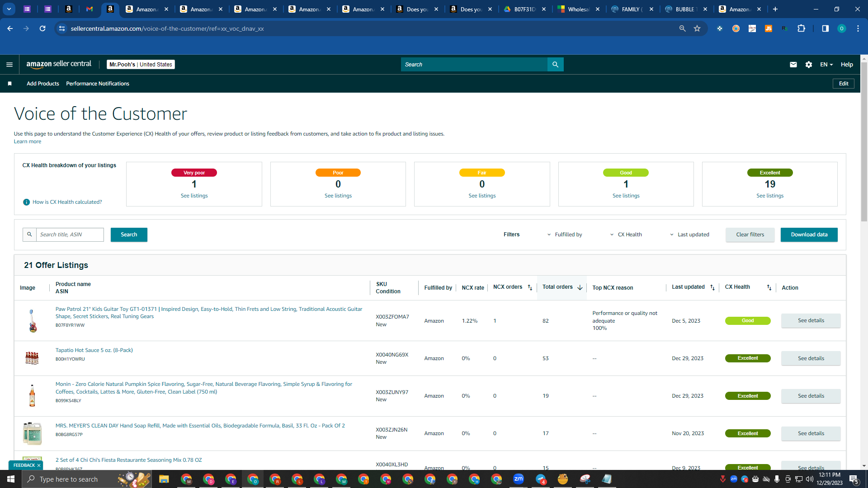The width and height of the screenshot is (868, 488).
Task: Click the magnifier button in top search bar
Action: pyautogui.click(x=555, y=65)
